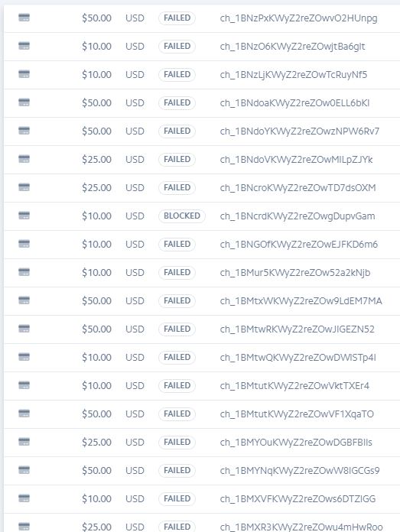
Task: Open charge ch_1BNcroKWyZ2reZOwTD7dsOXM
Action: [298, 187]
